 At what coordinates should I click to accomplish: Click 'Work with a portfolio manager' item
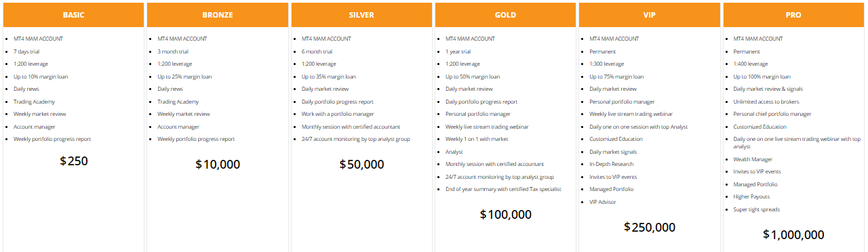point(338,114)
